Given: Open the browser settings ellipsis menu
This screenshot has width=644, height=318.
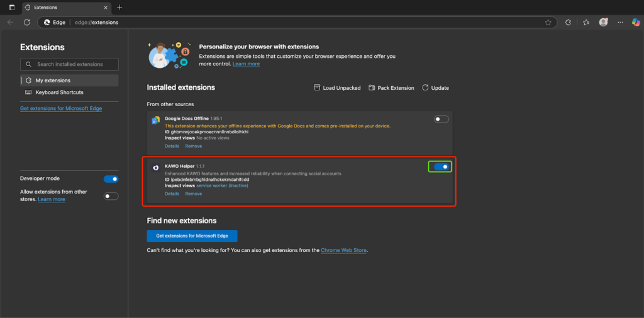Looking at the screenshot, I should pyautogui.click(x=620, y=22).
